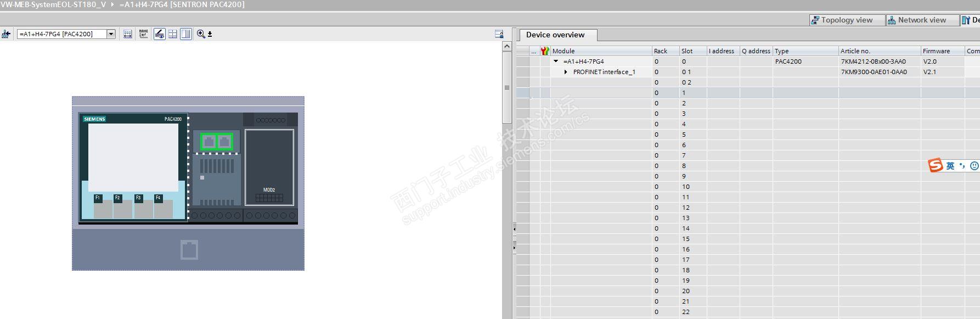The height and width of the screenshot is (319, 980).
Task: Toggle the show module labels icon
Action: point(160,34)
